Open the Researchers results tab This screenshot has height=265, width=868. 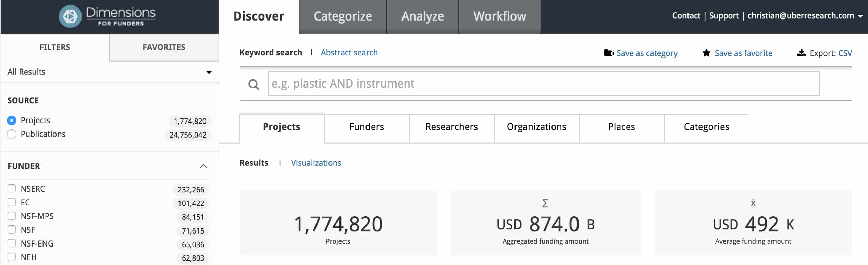(451, 127)
